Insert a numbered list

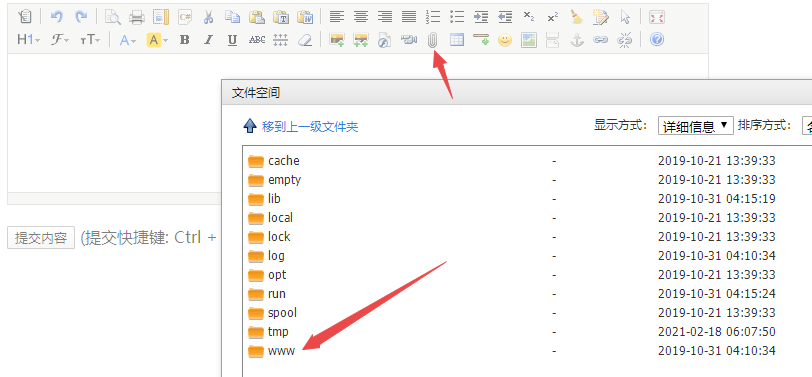coord(433,17)
